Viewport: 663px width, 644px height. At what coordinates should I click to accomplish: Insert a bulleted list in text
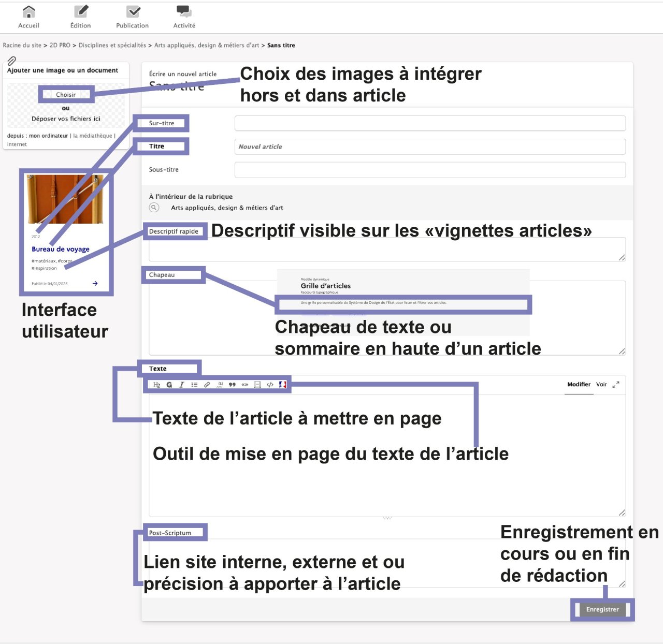tap(194, 385)
